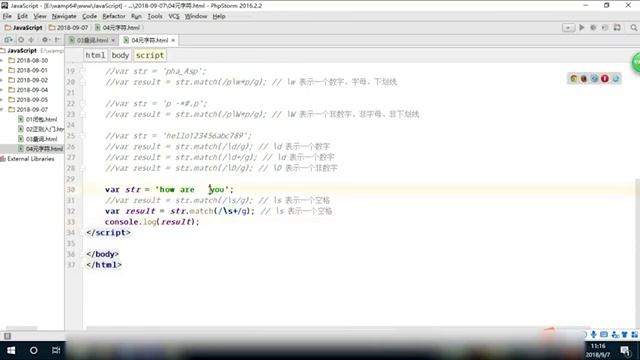The height and width of the screenshot is (360, 640).
Task: Expand the 2018-09-01 folder
Action: click(x=2, y=70)
